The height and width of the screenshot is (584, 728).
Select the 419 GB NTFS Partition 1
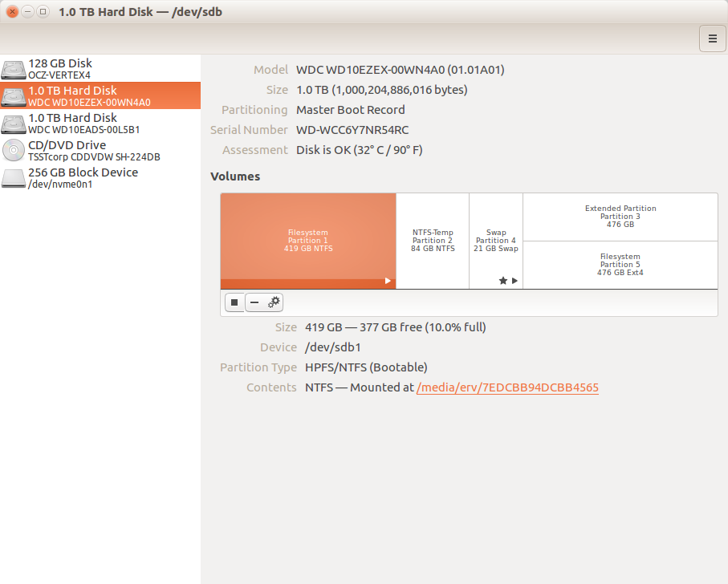pos(308,237)
